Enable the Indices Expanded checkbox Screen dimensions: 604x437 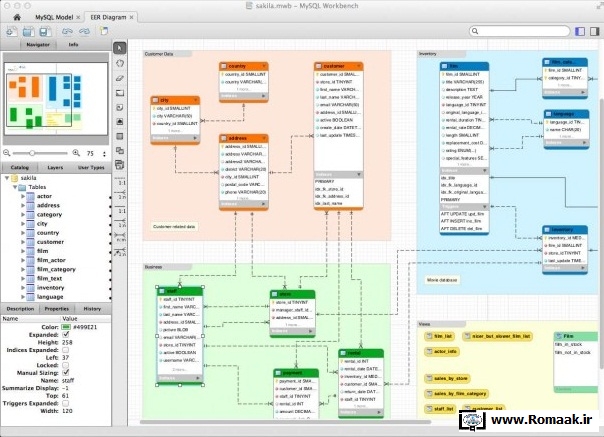click(x=66, y=350)
